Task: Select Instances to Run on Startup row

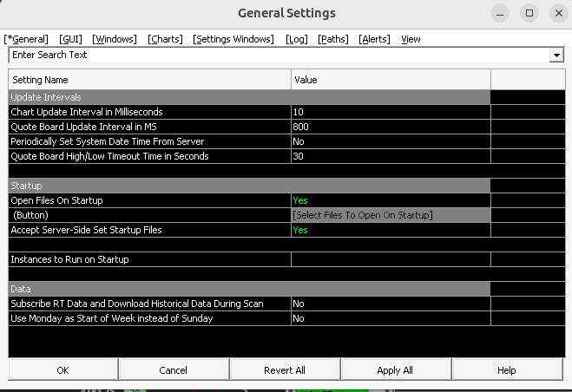Action: point(150,259)
